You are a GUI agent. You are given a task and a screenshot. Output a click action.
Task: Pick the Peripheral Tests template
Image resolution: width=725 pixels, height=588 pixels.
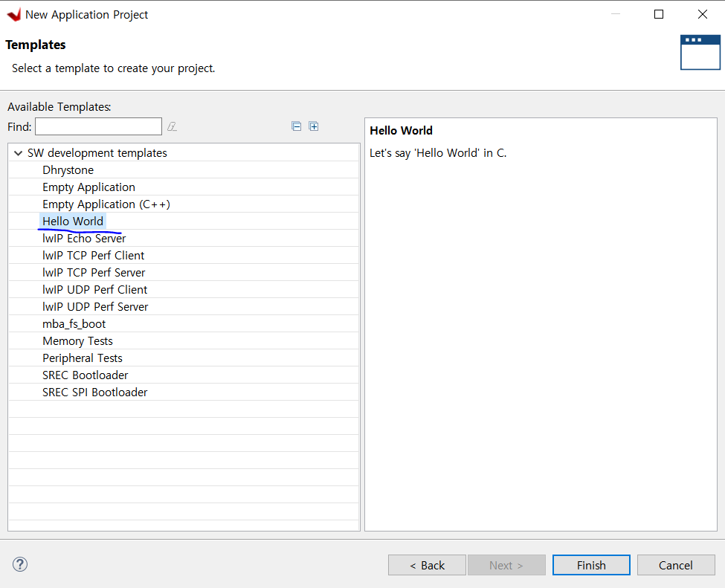click(83, 358)
